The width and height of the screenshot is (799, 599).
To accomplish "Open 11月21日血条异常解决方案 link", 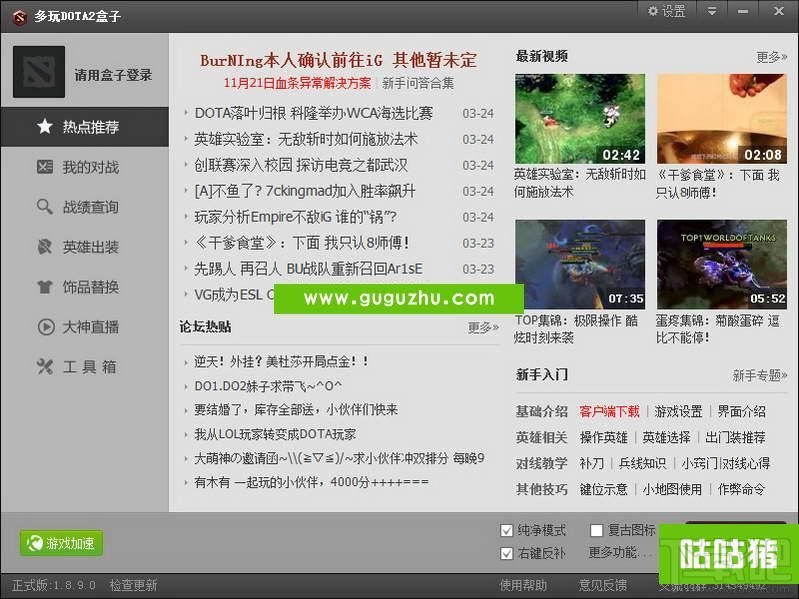I will (297, 83).
